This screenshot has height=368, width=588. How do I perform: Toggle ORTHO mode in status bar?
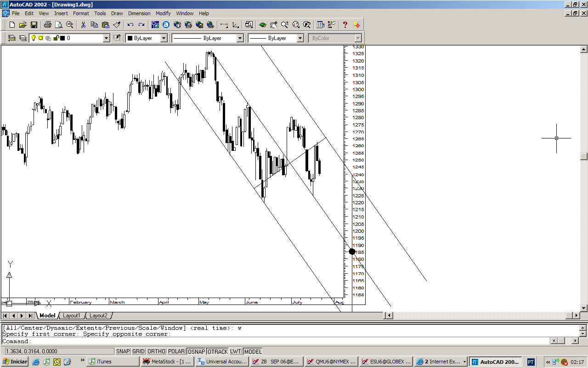157,351
